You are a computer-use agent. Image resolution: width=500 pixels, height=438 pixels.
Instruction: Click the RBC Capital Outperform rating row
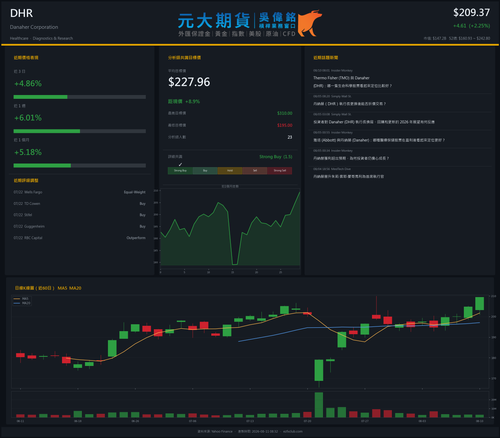coord(79,238)
